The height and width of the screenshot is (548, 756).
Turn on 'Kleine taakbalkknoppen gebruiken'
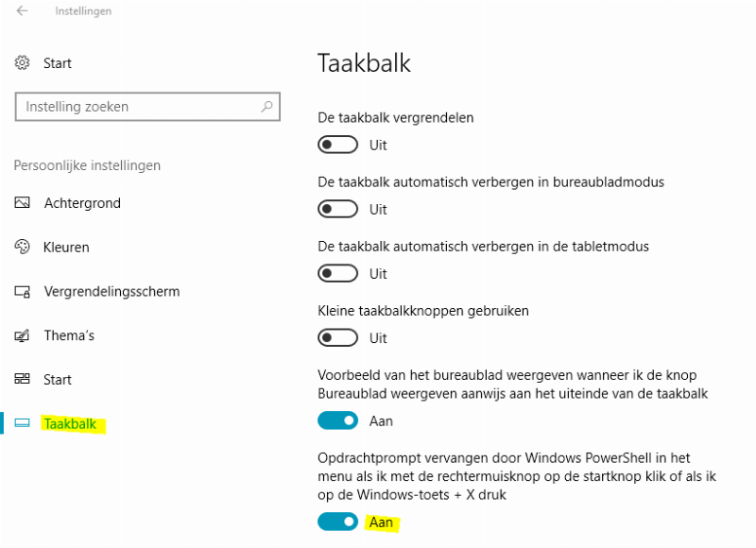tap(338, 337)
